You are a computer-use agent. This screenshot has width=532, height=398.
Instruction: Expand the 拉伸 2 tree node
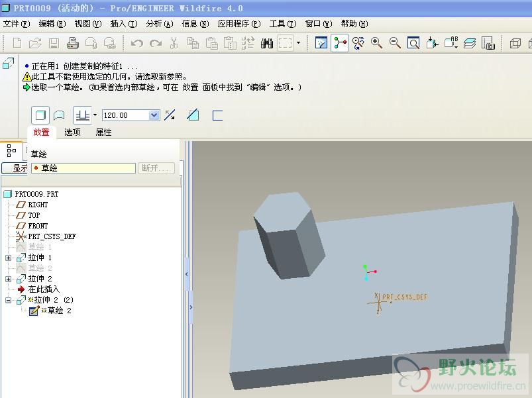point(8,279)
